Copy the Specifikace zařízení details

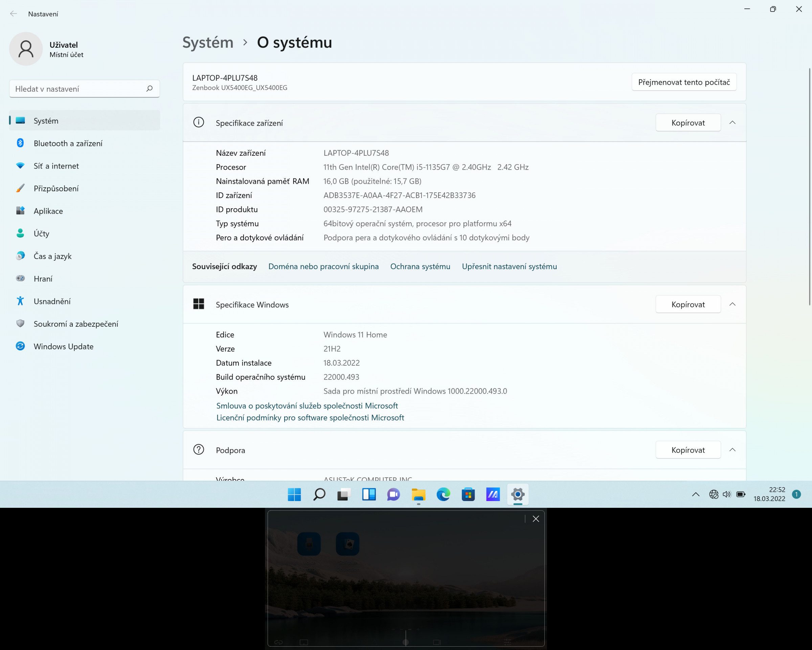pyautogui.click(x=688, y=123)
